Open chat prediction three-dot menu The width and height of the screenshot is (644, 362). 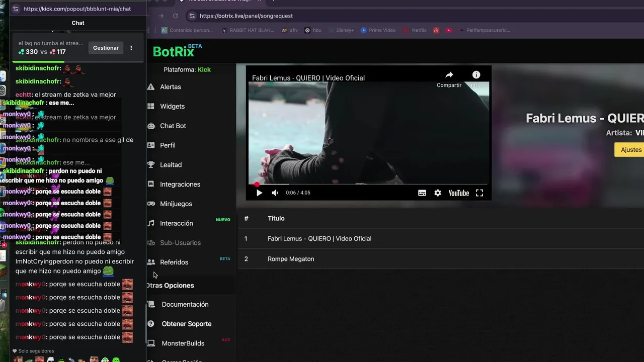click(131, 48)
